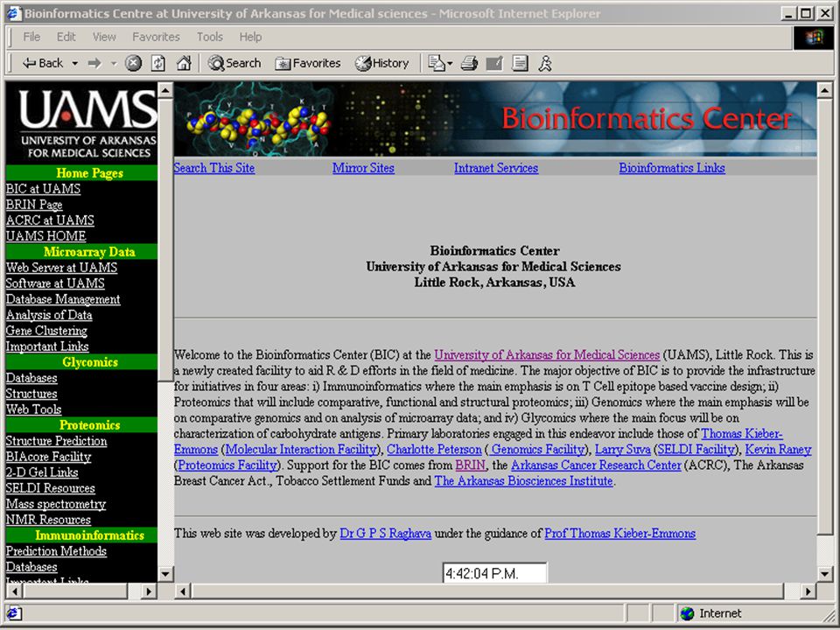Open the SELDI Resources link
The height and width of the screenshot is (630, 840).
point(51,488)
